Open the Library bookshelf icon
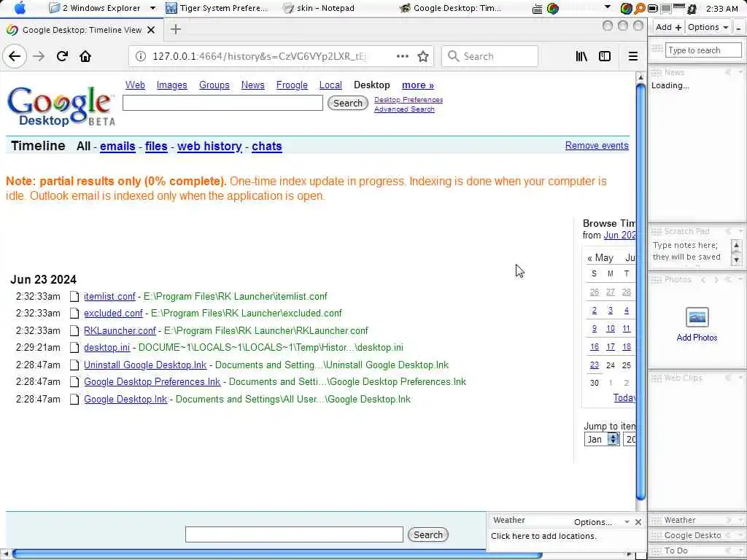Screen dimensions: 747x560 tap(581, 56)
